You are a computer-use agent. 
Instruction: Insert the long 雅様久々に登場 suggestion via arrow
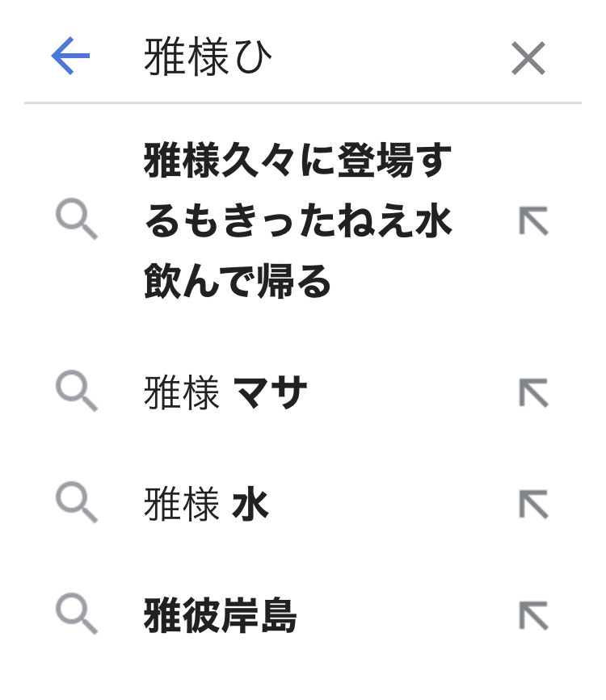coord(533,220)
